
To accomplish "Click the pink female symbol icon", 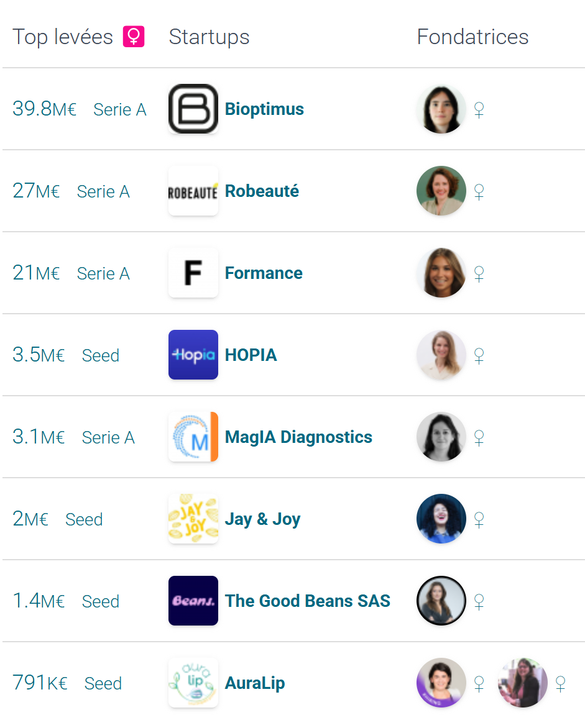I will [x=134, y=37].
